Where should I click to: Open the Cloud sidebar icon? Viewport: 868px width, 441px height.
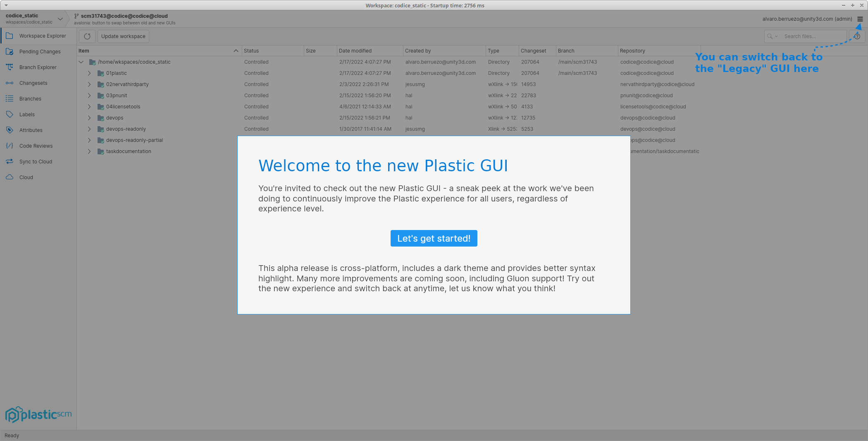pyautogui.click(x=10, y=177)
